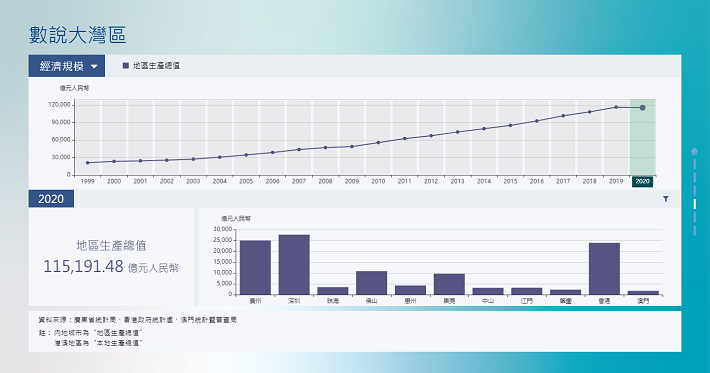Go to top via home icon in side navigation
710x373 pixels.
694,151
